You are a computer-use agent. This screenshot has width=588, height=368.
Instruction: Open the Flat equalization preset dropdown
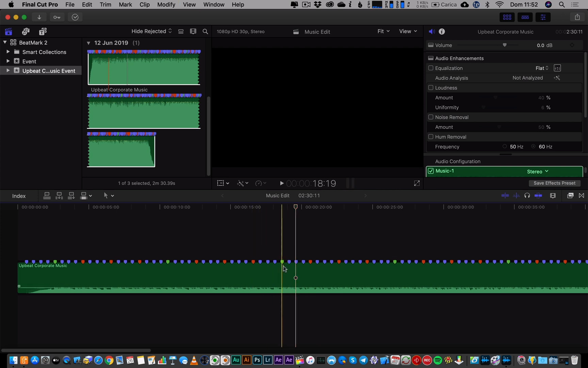click(x=542, y=68)
